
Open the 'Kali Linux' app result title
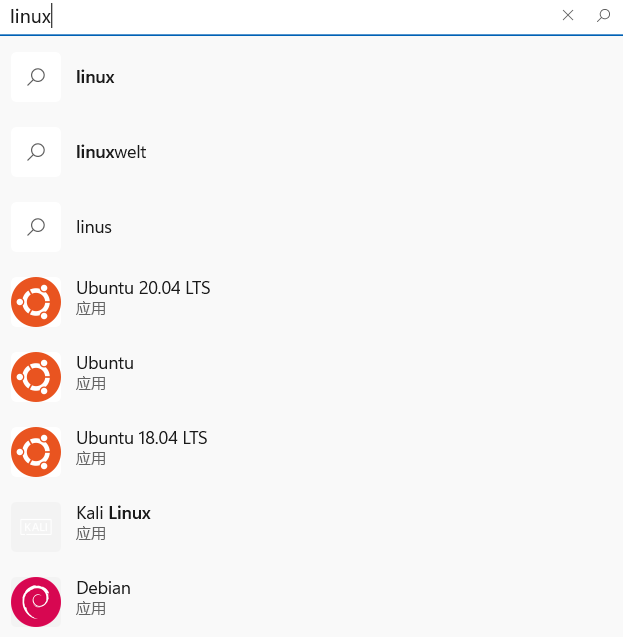[113, 514]
